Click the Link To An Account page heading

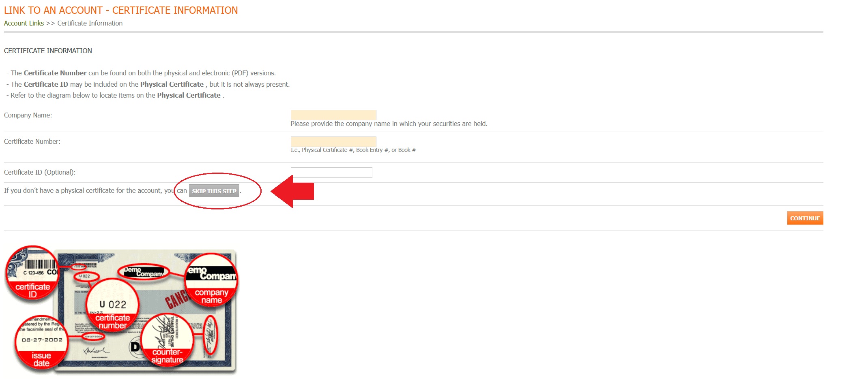tap(120, 10)
